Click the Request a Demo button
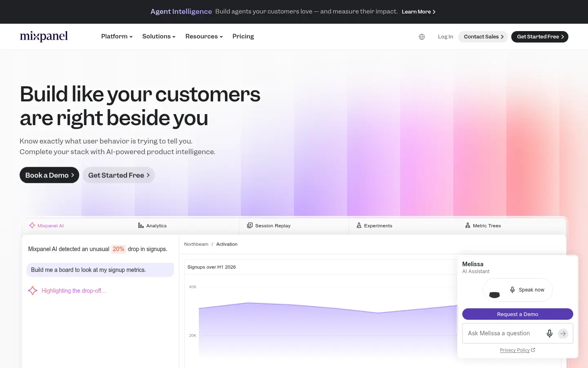The width and height of the screenshot is (588, 368). (x=517, y=314)
